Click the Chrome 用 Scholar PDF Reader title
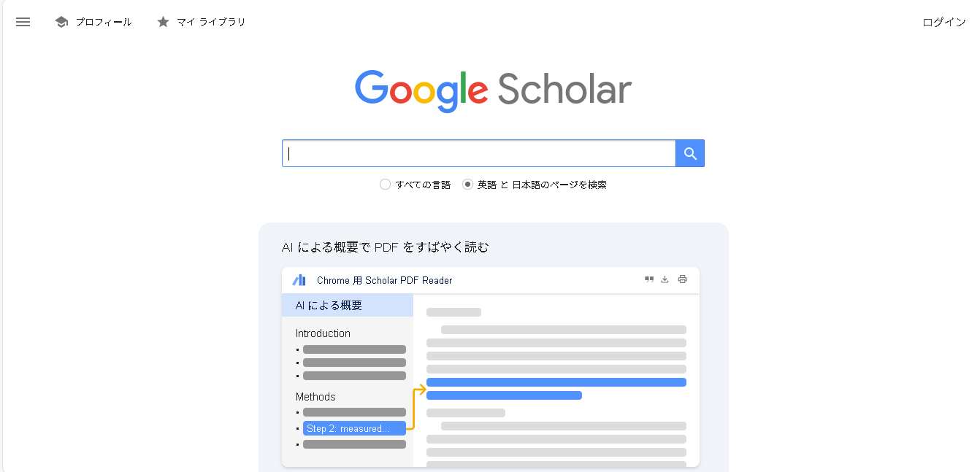980x472 pixels. [384, 280]
